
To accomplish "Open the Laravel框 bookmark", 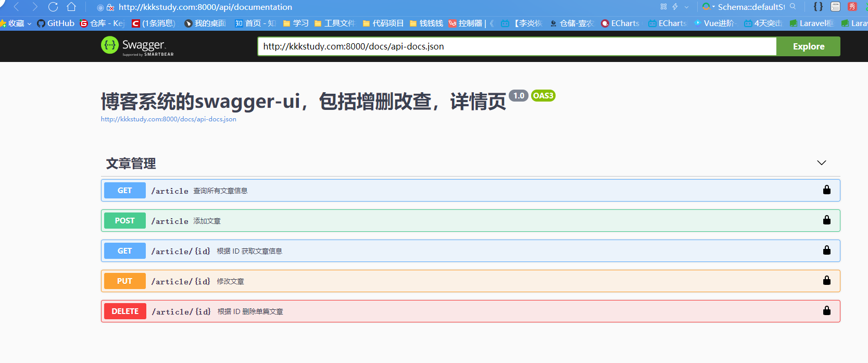I will (812, 23).
